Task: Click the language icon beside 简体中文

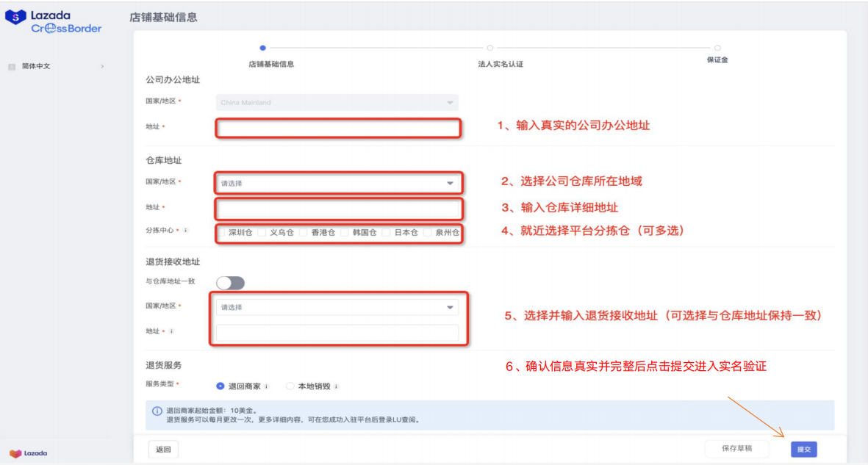Action: 11,66
